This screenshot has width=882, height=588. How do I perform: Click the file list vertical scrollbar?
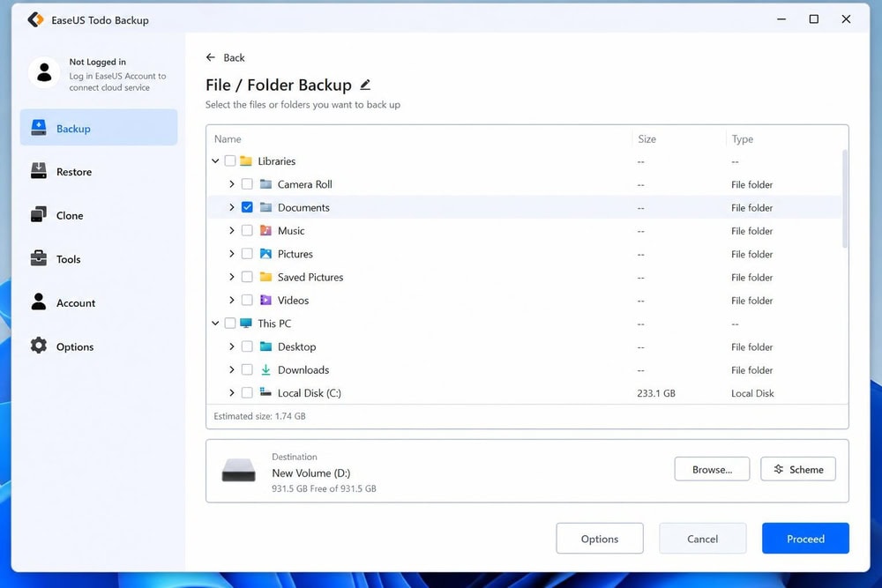coord(844,198)
